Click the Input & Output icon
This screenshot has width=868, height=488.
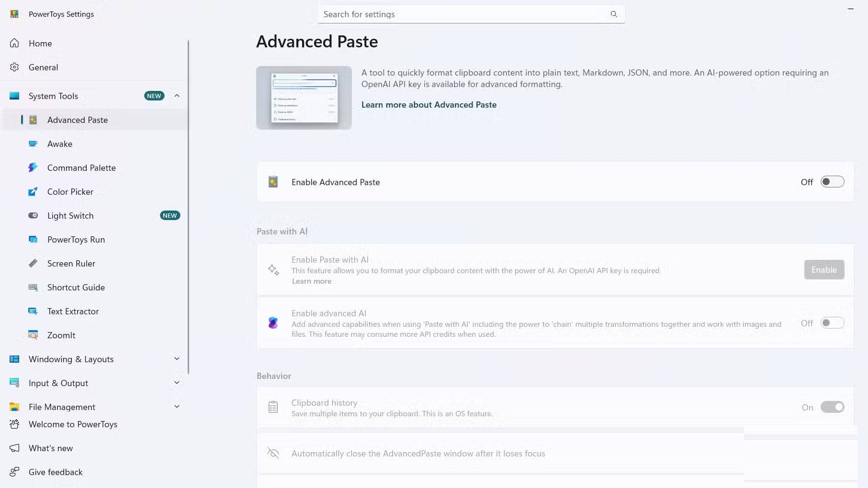click(14, 383)
